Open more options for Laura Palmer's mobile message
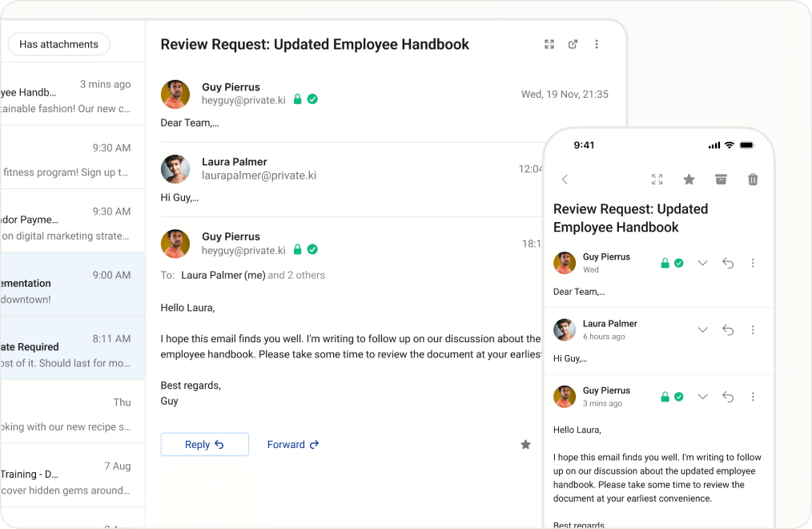This screenshot has height=529, width=812. click(753, 329)
